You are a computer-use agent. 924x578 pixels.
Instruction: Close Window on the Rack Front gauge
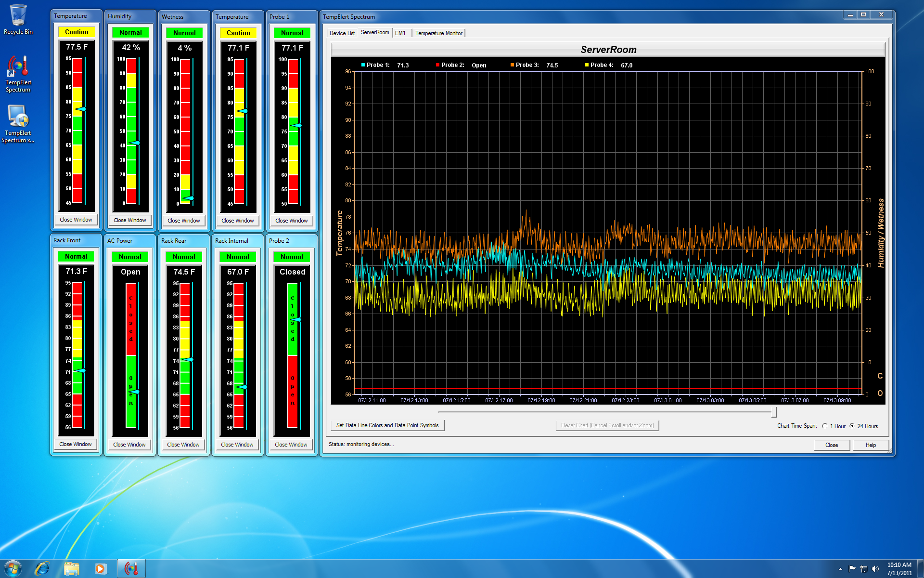(76, 444)
